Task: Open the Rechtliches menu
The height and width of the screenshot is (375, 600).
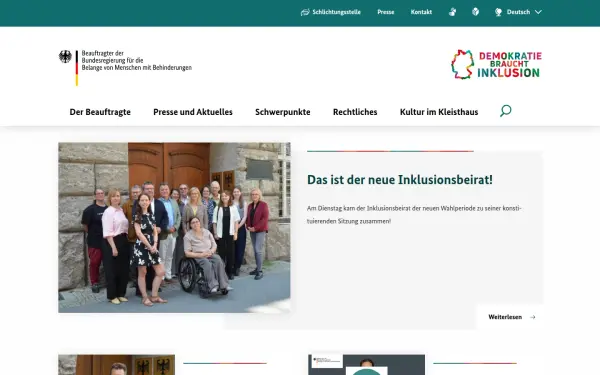Action: tap(355, 112)
